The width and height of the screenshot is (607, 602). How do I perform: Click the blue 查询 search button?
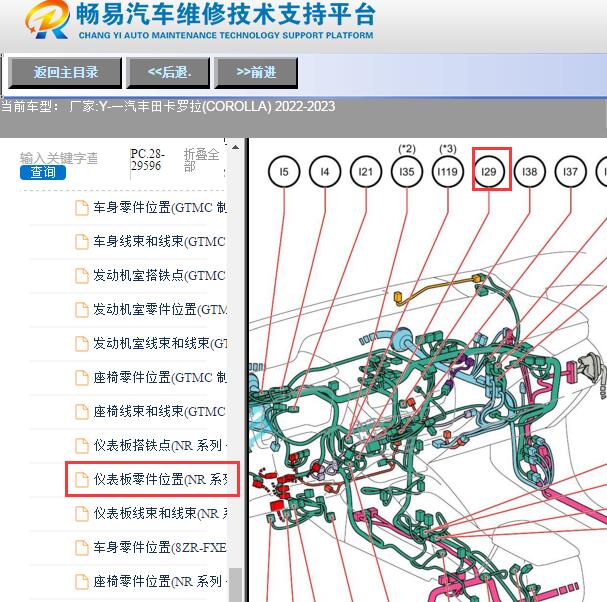tap(43, 172)
